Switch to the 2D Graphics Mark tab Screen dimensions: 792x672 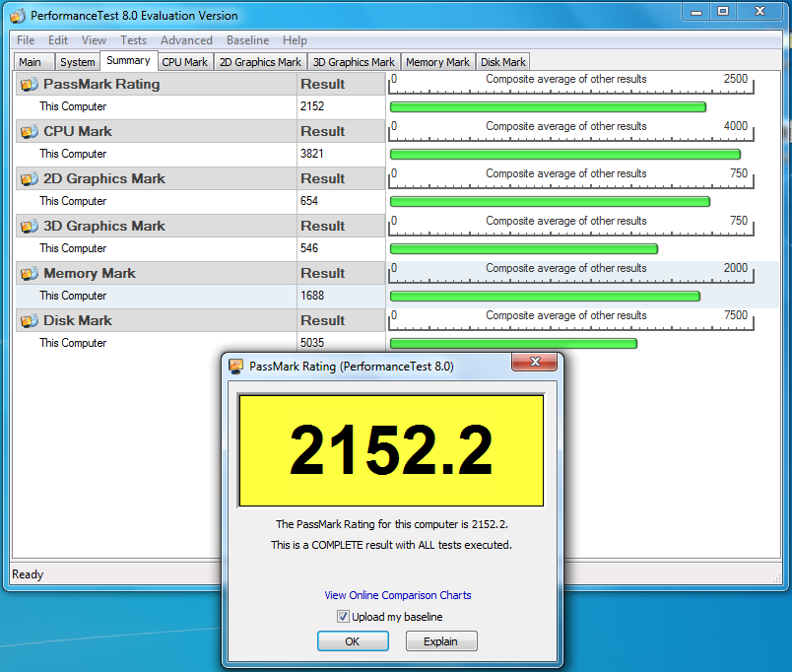pyautogui.click(x=260, y=62)
